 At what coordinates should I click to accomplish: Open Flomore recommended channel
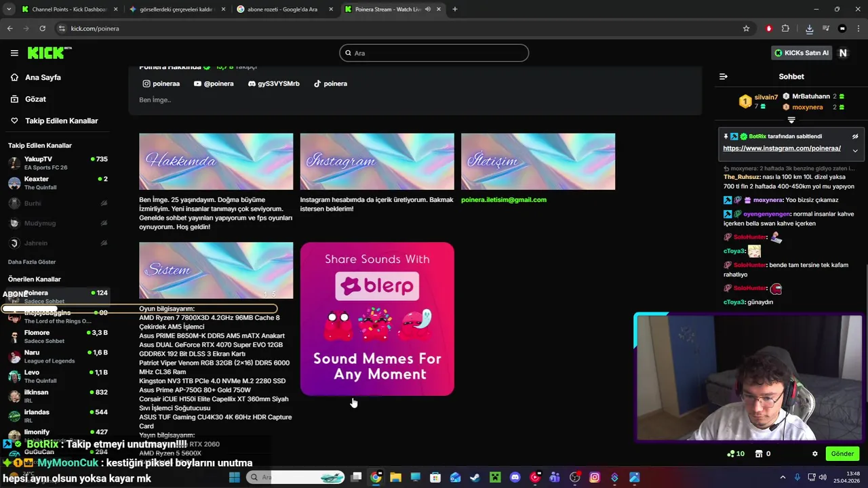point(58,336)
